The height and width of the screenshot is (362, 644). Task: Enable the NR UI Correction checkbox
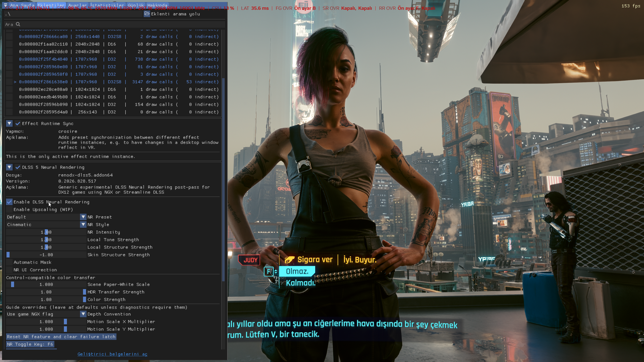tap(9, 270)
